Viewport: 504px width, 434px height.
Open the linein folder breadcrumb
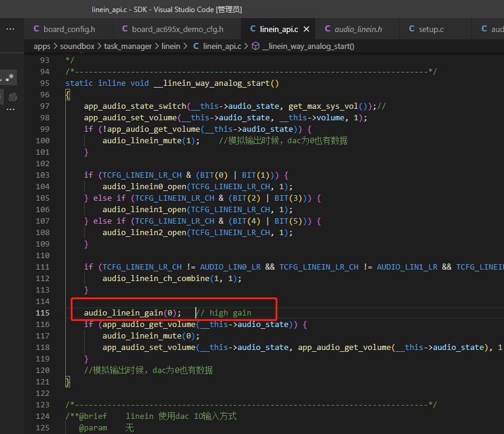click(x=170, y=47)
